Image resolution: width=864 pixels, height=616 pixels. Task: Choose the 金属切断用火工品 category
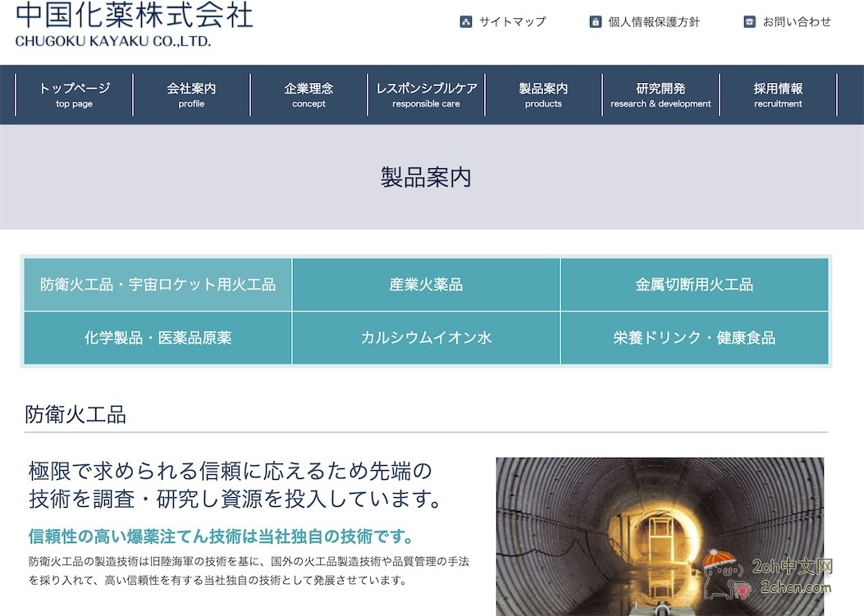[x=693, y=285]
